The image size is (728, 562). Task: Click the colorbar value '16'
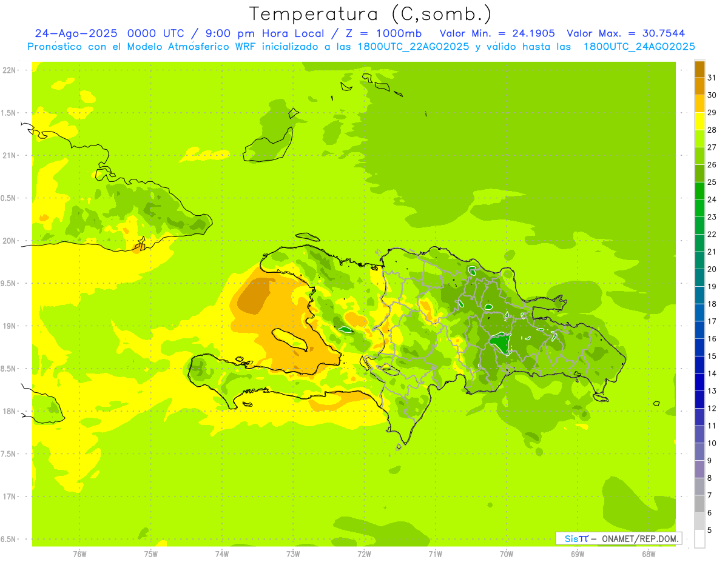[x=712, y=339]
